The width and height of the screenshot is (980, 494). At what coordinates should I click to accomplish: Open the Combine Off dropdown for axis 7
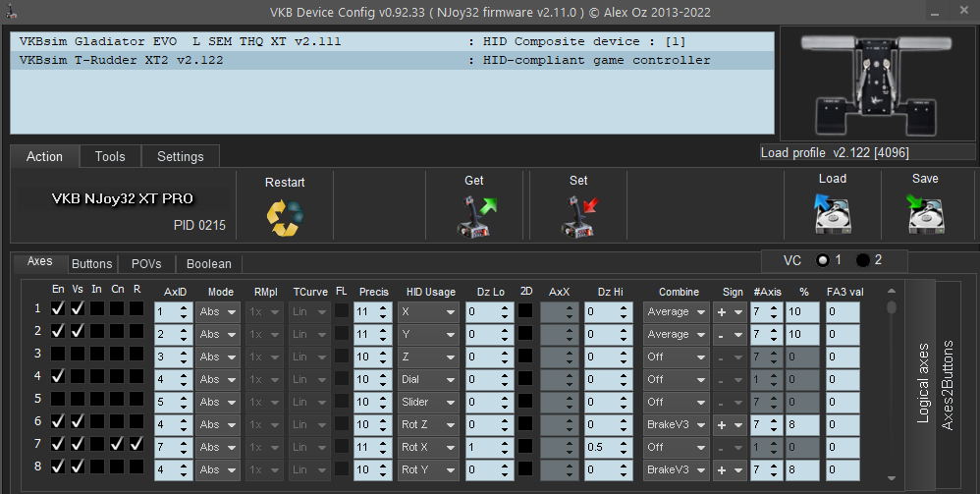coord(677,447)
